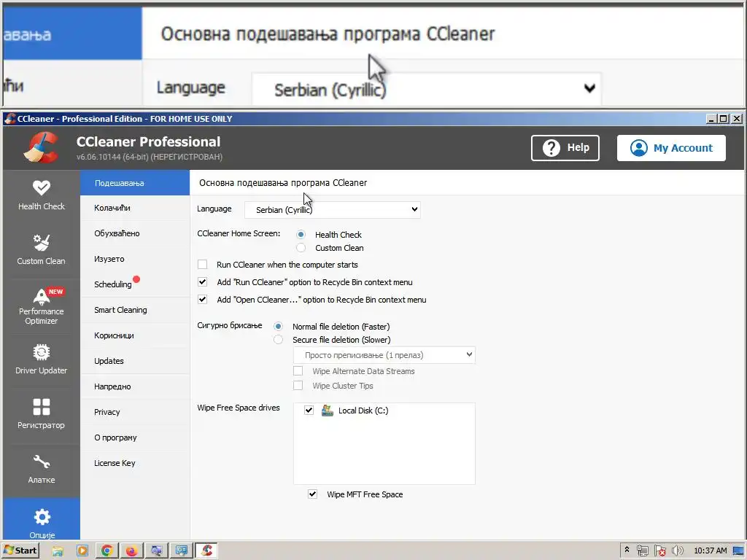Viewport: 747px width, 560px height.
Task: Uncheck Add "Open CCleaner..." context menu option
Action: pyautogui.click(x=203, y=300)
